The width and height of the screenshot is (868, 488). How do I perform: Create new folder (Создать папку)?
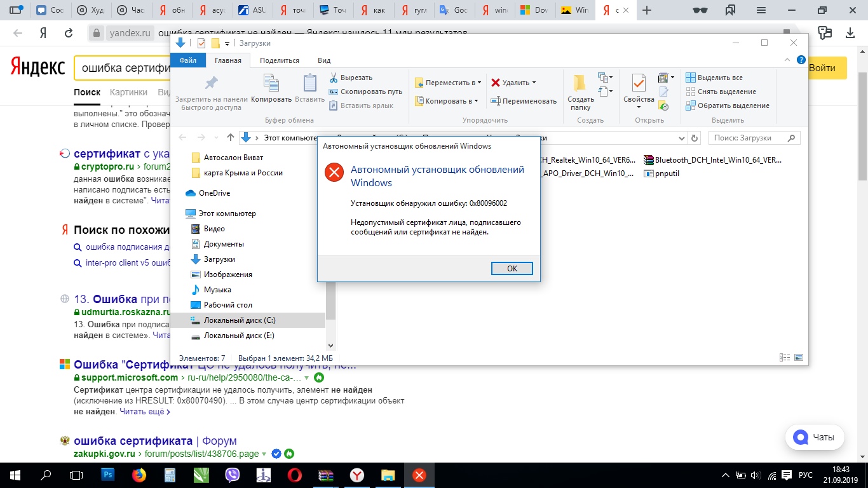tap(580, 92)
